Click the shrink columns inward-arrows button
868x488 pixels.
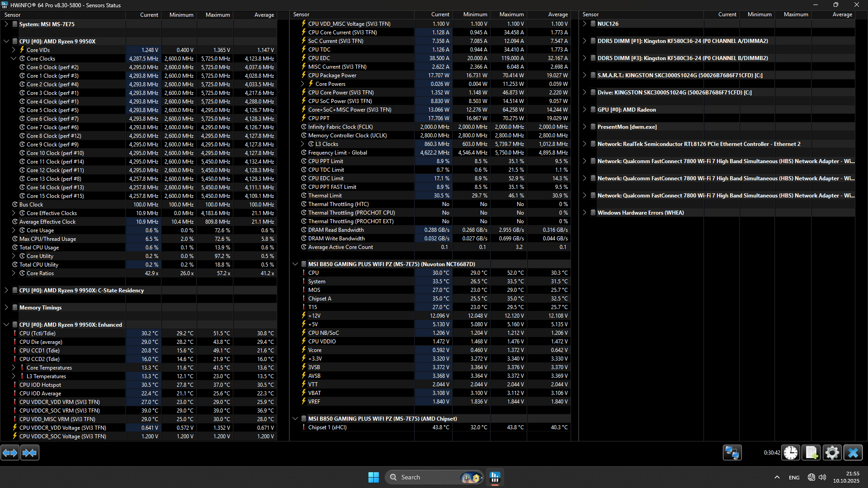point(30,452)
